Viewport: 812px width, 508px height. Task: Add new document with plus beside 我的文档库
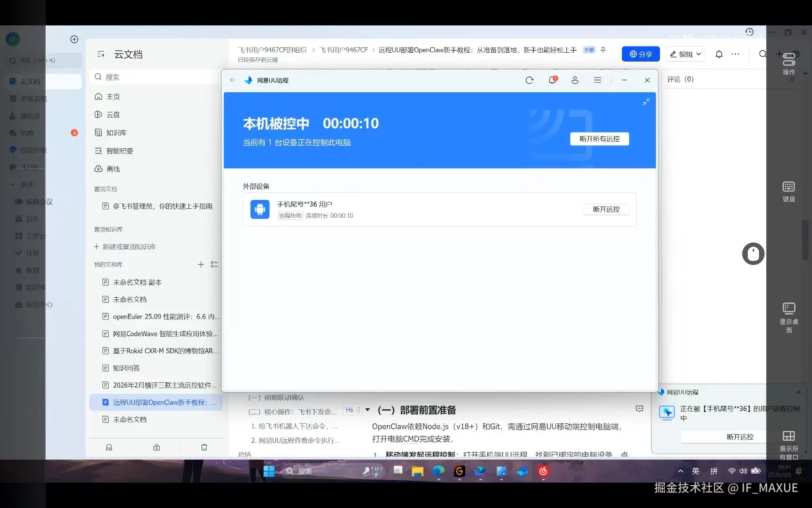(201, 264)
